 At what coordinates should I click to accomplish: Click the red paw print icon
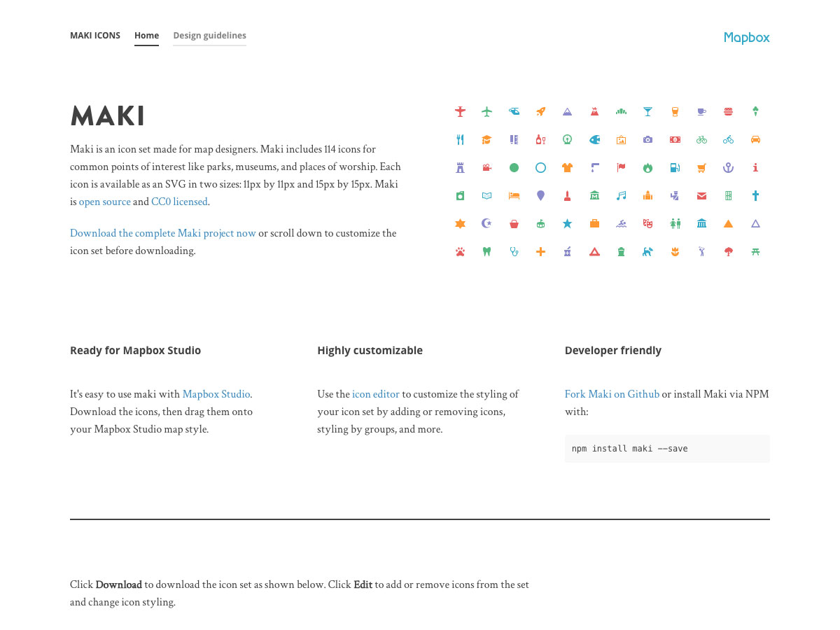(x=460, y=251)
